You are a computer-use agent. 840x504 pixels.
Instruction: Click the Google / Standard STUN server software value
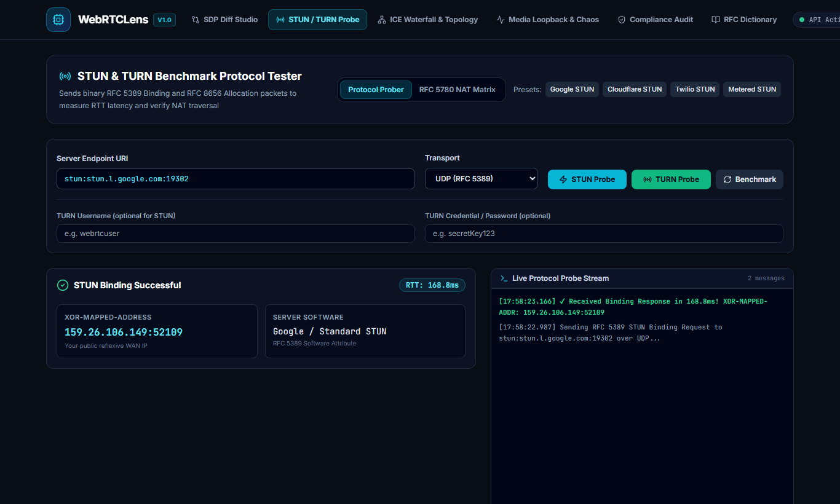330,331
